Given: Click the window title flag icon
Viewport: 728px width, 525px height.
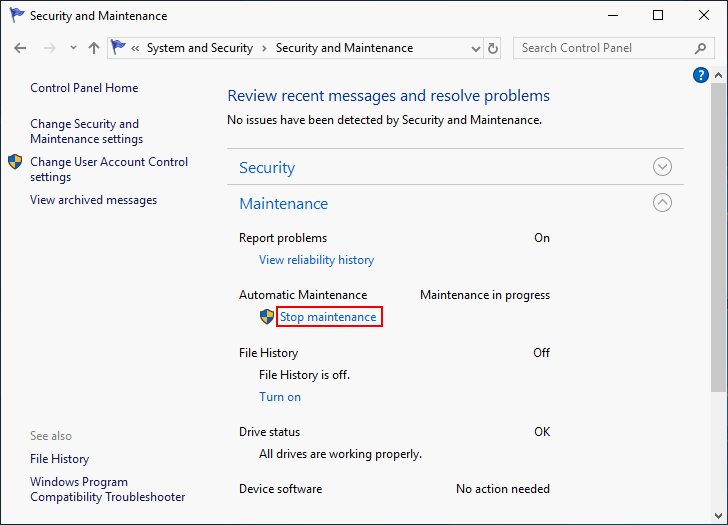Looking at the screenshot, I should point(17,15).
